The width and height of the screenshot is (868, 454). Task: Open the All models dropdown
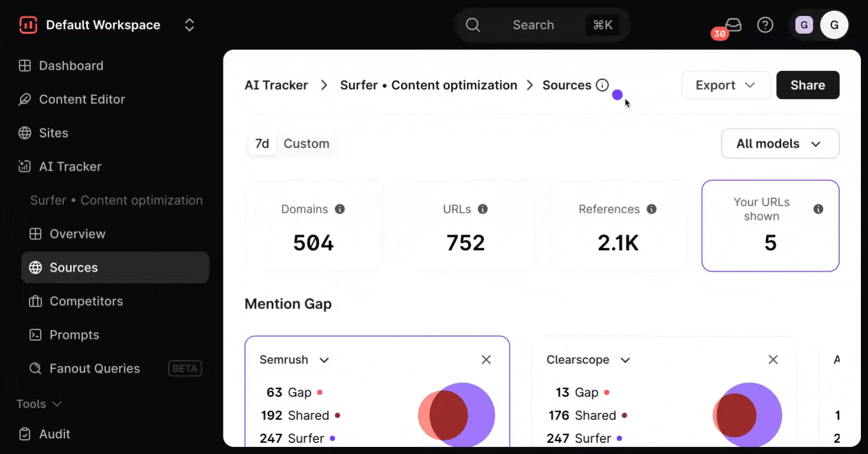[x=780, y=144]
